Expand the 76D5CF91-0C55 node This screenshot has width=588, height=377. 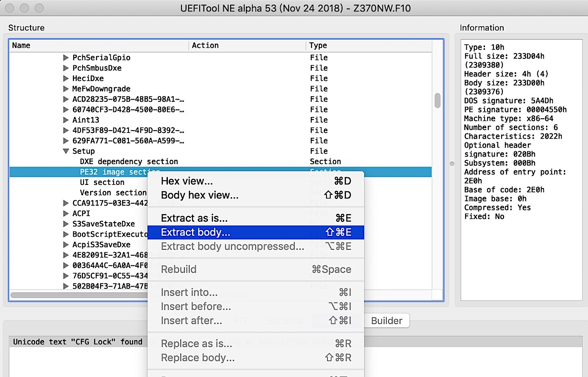[x=66, y=276]
